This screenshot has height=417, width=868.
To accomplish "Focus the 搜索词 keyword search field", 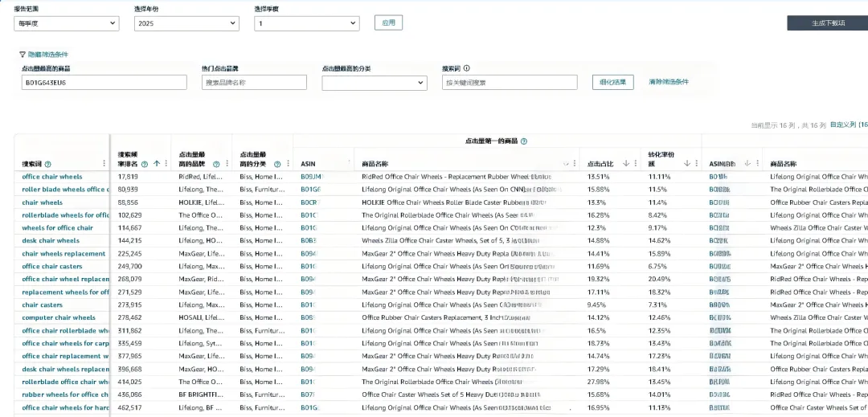I will 510,83.
